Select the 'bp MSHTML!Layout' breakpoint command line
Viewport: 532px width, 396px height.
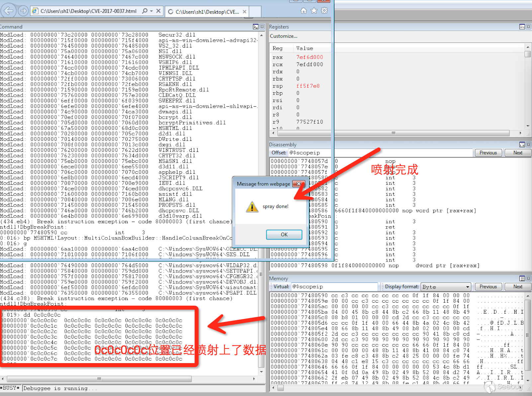pyautogui.click(x=116, y=238)
